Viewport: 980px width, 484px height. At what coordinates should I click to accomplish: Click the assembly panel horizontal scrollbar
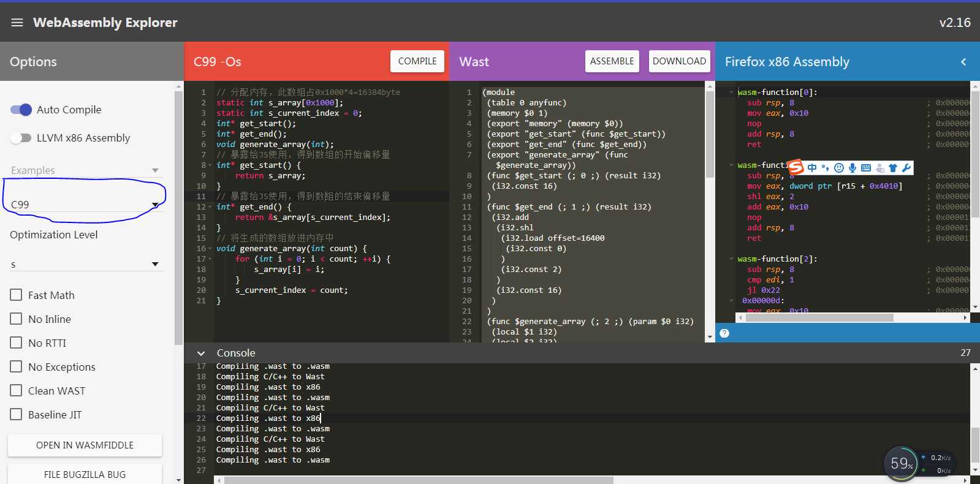[x=819, y=318]
